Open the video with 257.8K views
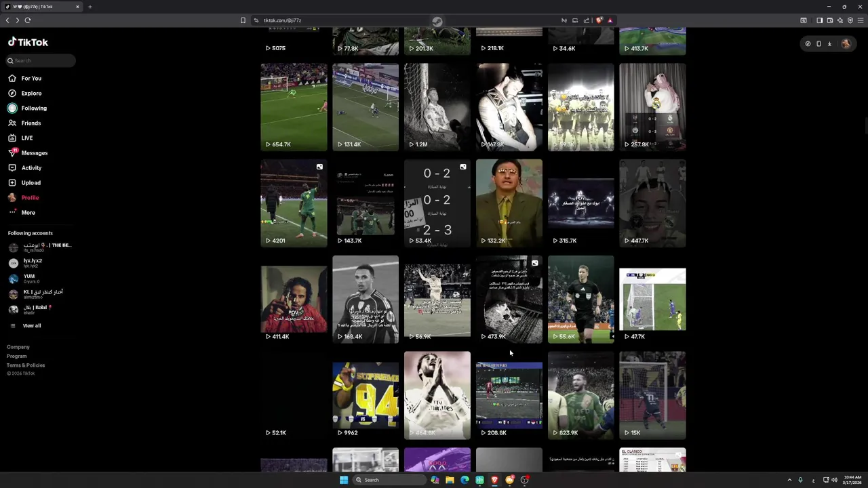 pyautogui.click(x=652, y=107)
